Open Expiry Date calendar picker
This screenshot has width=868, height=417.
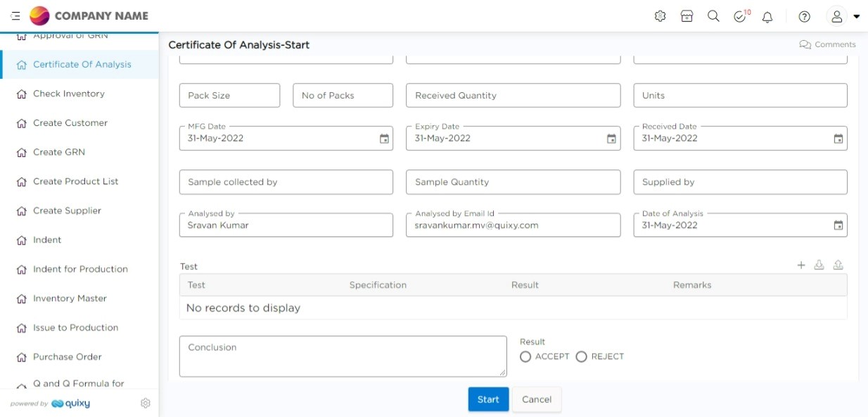(x=611, y=139)
